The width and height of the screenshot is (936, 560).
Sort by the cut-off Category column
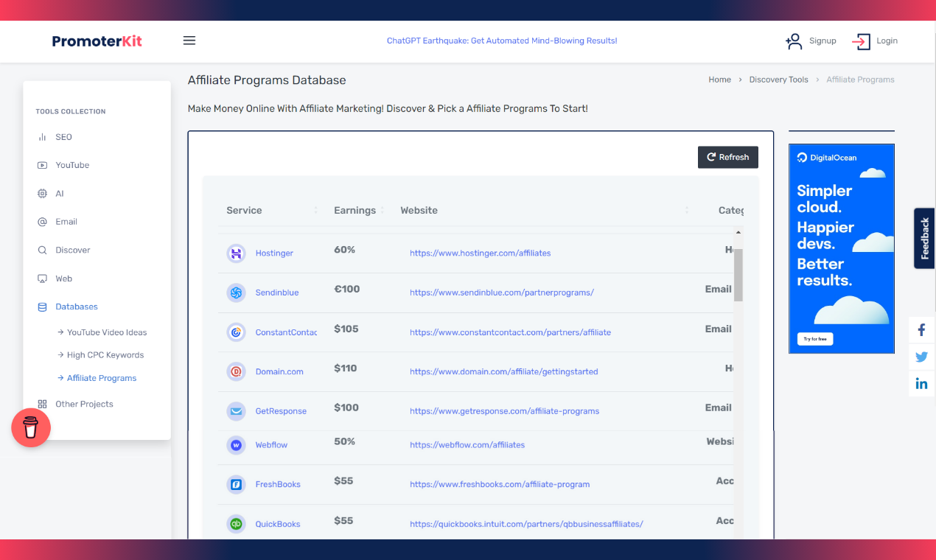(731, 210)
